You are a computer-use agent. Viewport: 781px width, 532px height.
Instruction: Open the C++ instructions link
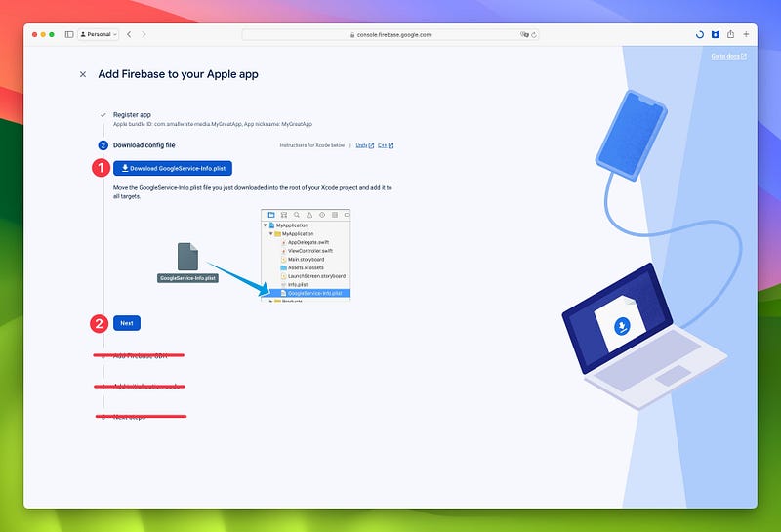[x=386, y=145]
